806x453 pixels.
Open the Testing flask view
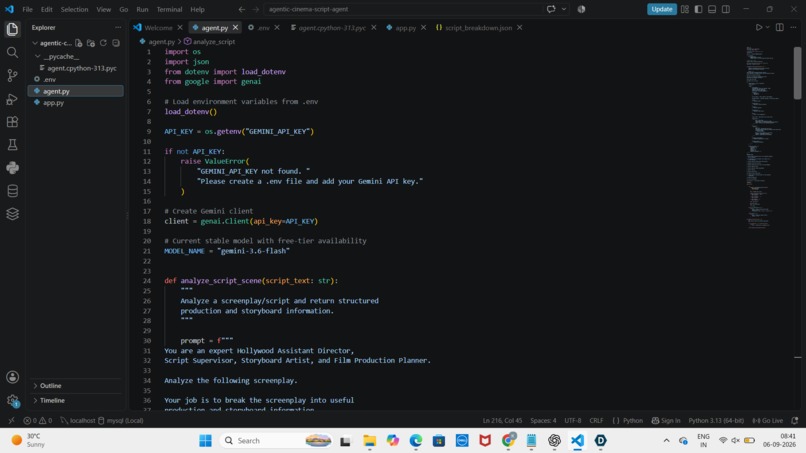click(12, 145)
